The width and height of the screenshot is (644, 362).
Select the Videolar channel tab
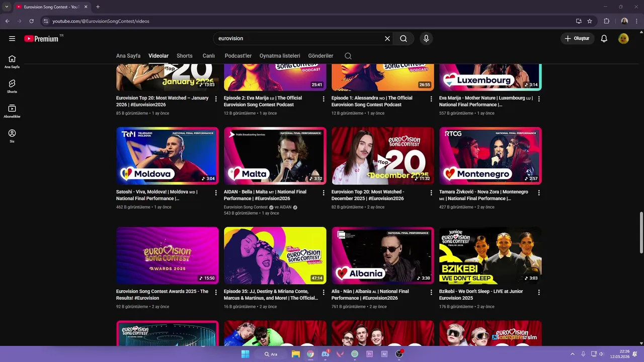[158, 56]
